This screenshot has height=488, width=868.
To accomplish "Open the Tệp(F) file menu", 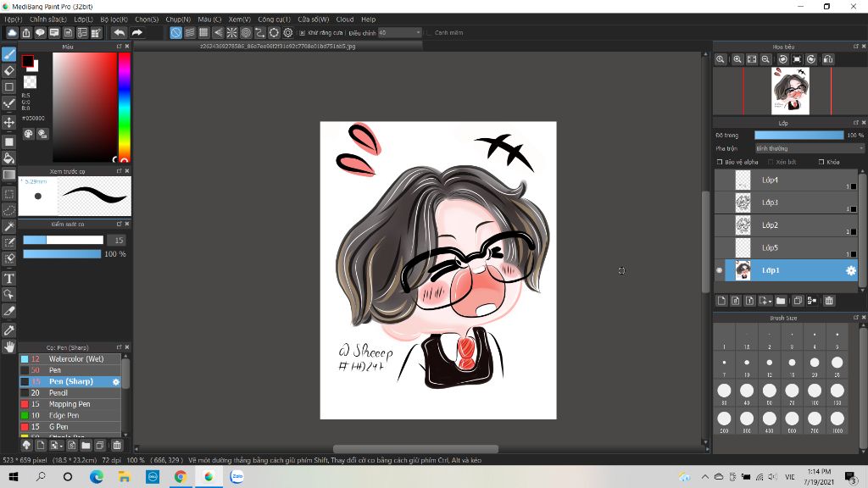I will [x=14, y=19].
